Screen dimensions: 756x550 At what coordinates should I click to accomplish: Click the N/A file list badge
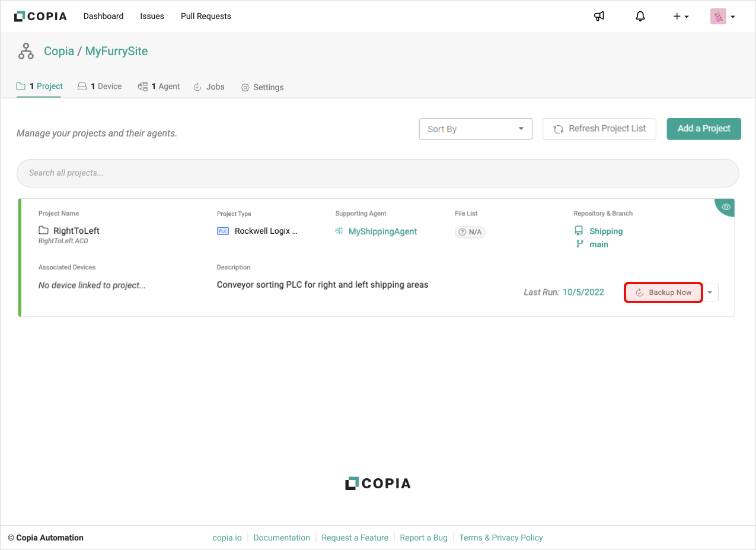pyautogui.click(x=470, y=232)
